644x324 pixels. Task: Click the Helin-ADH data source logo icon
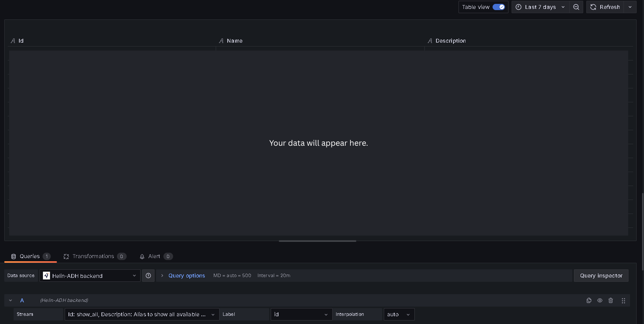(46, 276)
